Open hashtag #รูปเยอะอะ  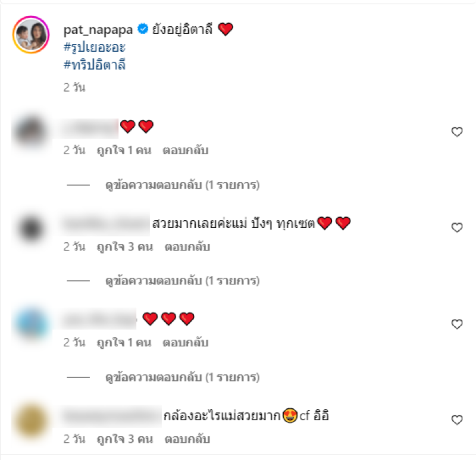click(95, 48)
